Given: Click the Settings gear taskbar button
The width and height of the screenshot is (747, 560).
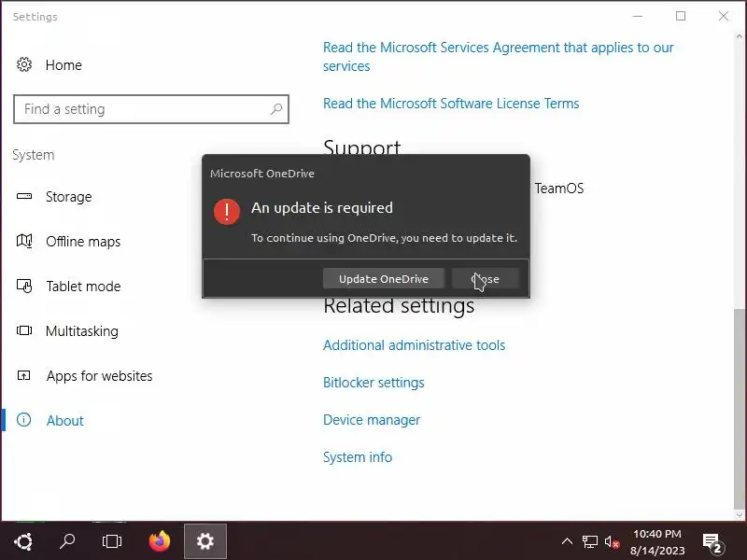Looking at the screenshot, I should tap(205, 541).
